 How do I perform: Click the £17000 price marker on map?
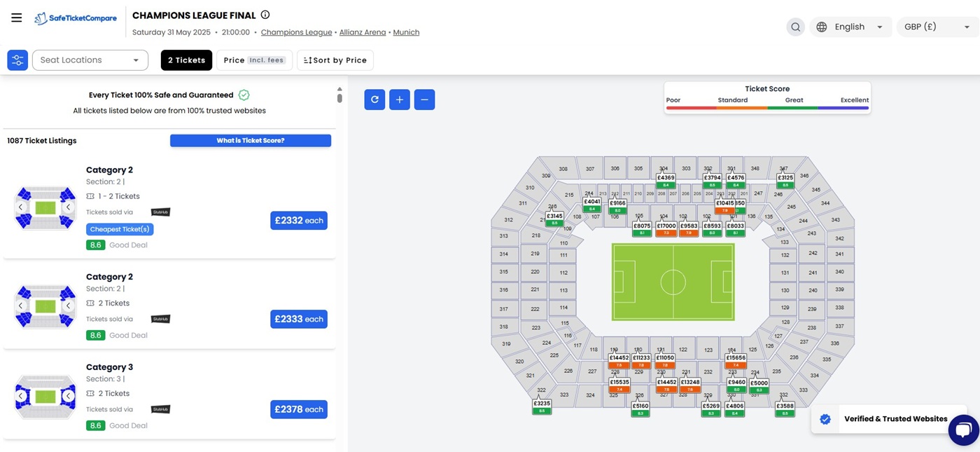pyautogui.click(x=666, y=226)
